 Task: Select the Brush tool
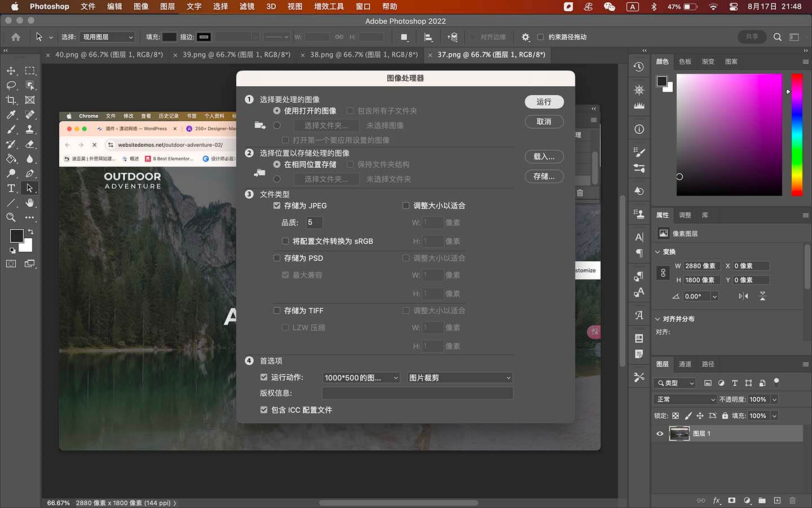click(x=11, y=129)
